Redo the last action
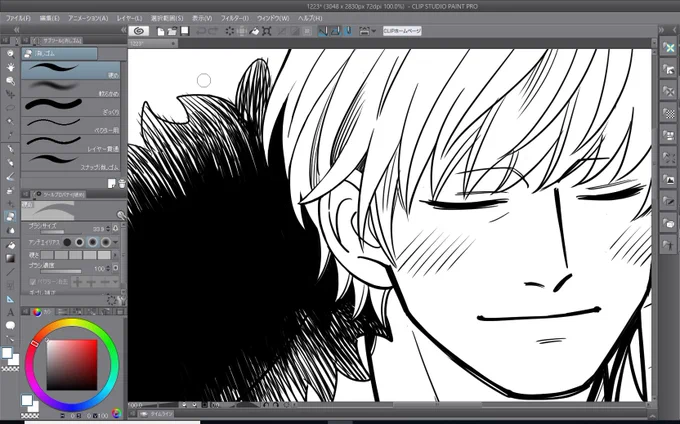The height and width of the screenshot is (424, 680). [213, 31]
